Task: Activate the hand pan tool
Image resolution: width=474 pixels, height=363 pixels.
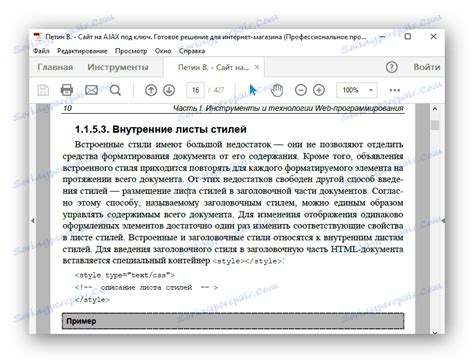Action: click(277, 90)
